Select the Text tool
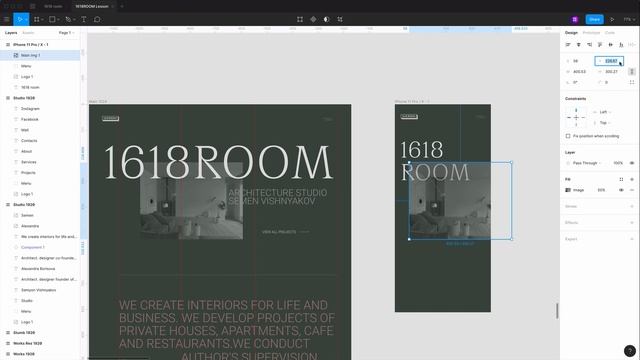The width and height of the screenshot is (640, 360). click(84, 19)
